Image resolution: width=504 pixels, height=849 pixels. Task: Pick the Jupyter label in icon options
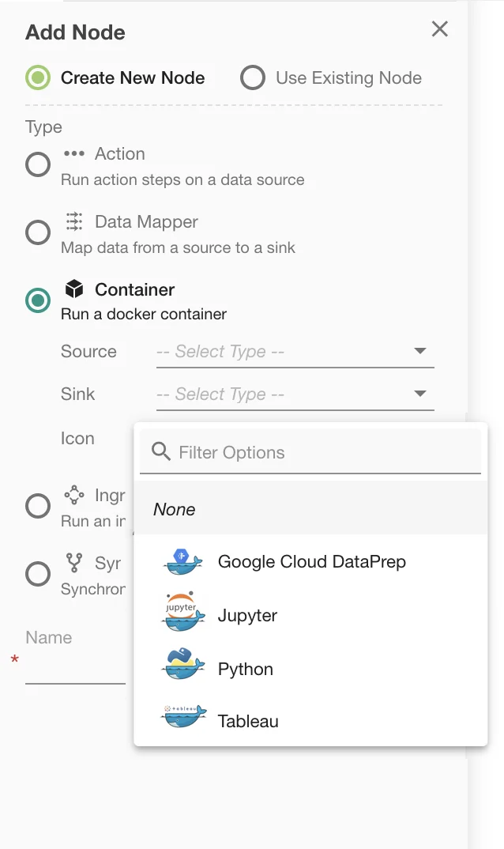[x=247, y=616]
